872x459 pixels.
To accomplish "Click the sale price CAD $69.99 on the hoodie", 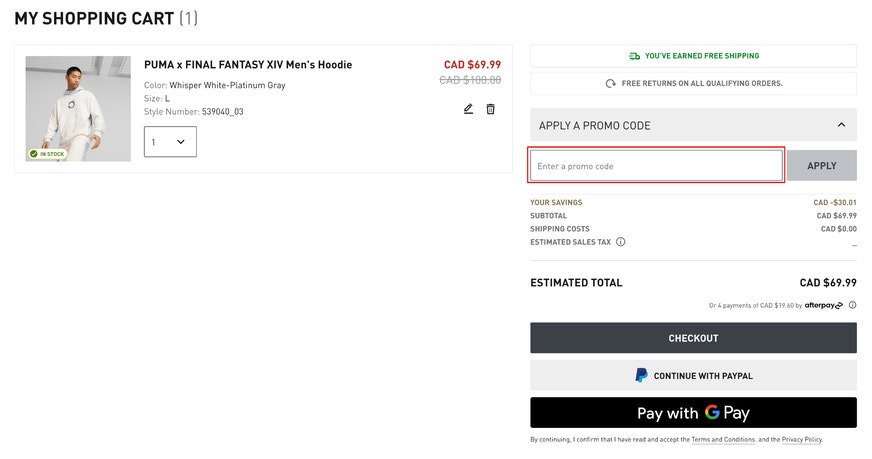I will click(472, 65).
